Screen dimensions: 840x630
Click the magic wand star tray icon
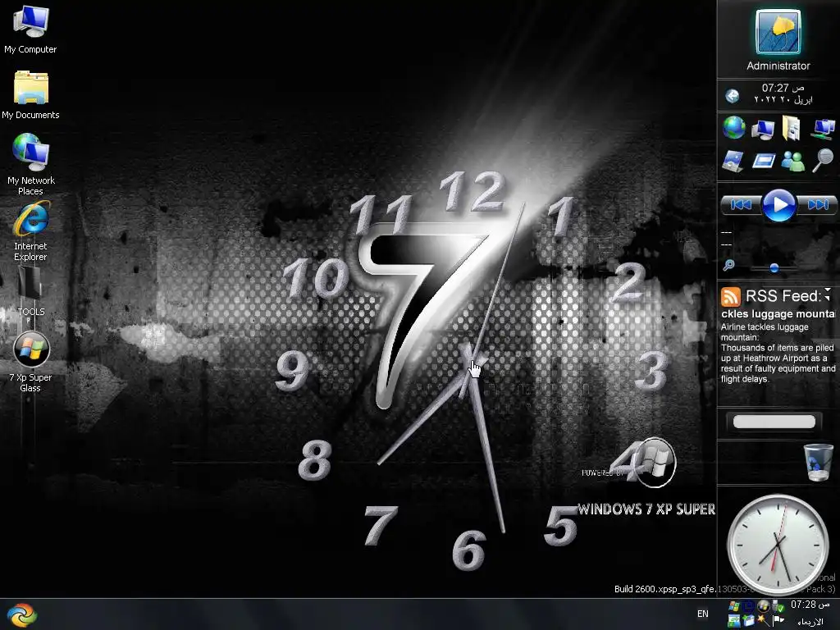click(764, 621)
